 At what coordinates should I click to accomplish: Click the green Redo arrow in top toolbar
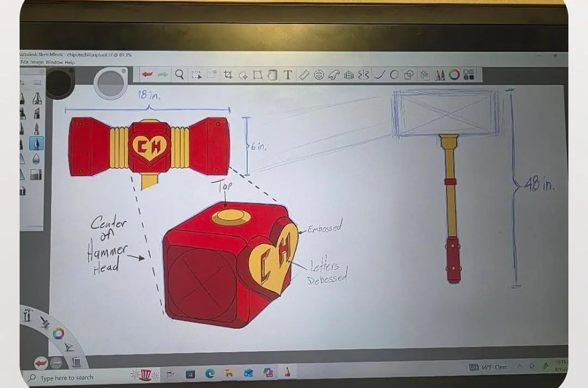tap(163, 75)
